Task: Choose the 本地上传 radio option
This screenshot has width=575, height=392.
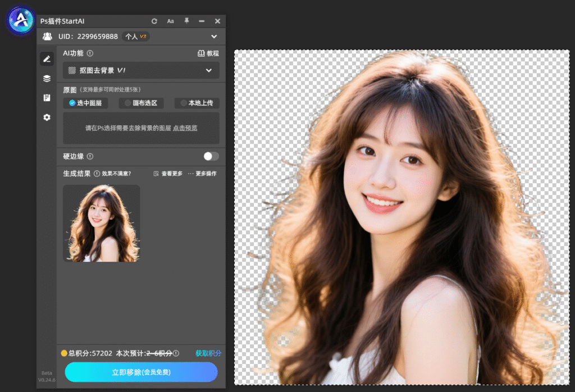Action: point(197,103)
